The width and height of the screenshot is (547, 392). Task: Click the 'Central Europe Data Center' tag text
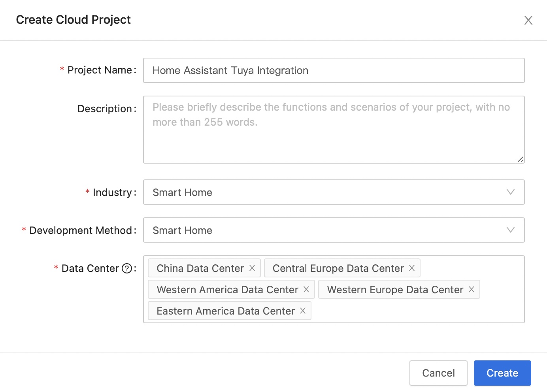pyautogui.click(x=338, y=268)
